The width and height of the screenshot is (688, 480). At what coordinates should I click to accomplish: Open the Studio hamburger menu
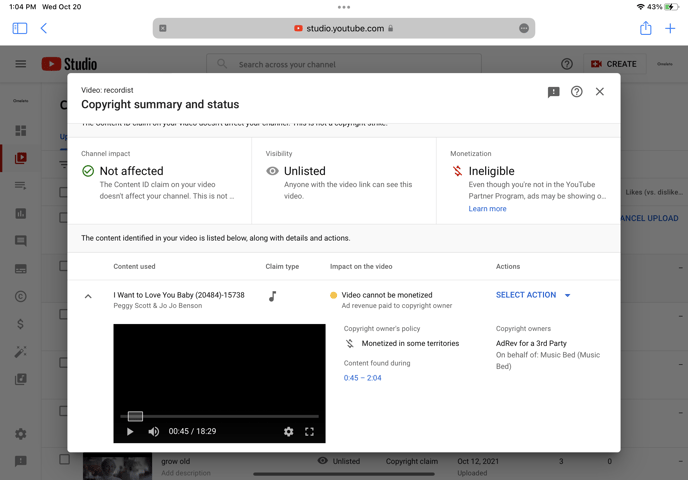pyautogui.click(x=20, y=64)
